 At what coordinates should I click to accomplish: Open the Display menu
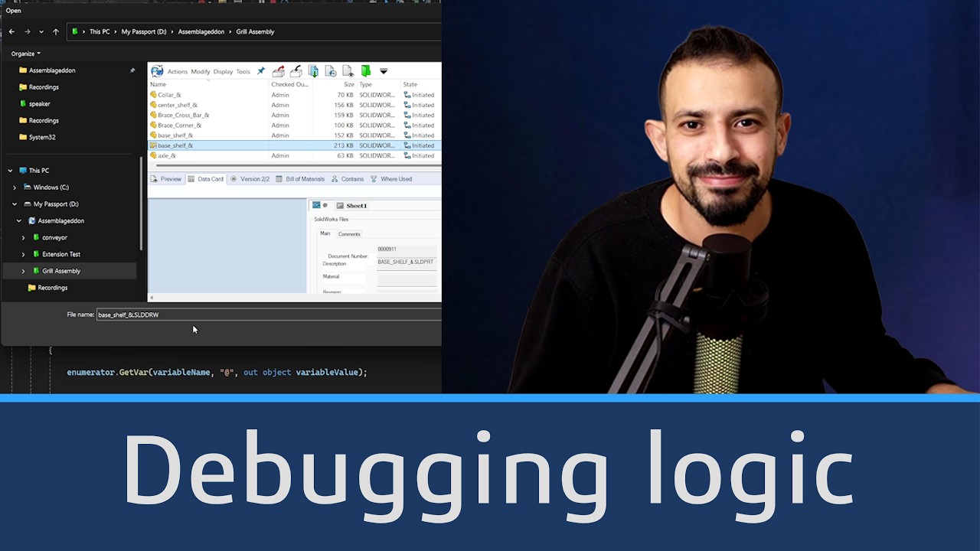(x=223, y=72)
